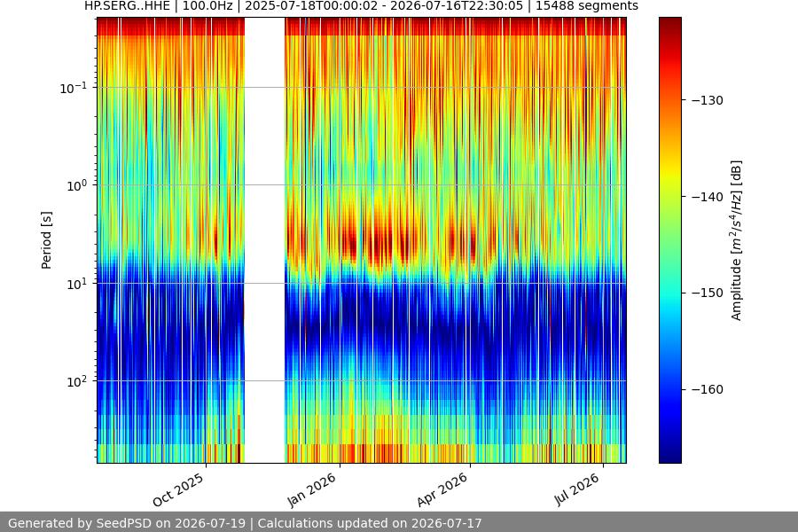This screenshot has width=798, height=532.
Task: Click the −150 colorbar tick value
Action: click(707, 293)
